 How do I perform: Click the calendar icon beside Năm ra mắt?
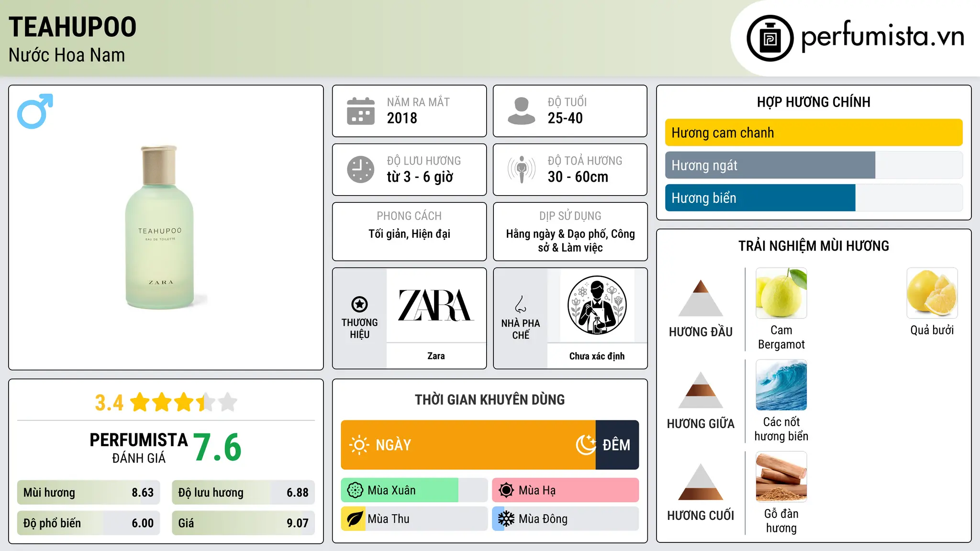pos(360,111)
